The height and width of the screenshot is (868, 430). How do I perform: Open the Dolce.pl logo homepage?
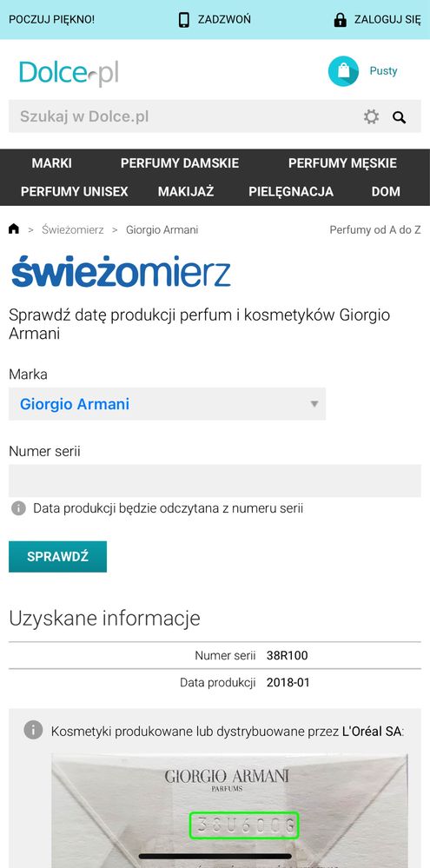pos(69,74)
